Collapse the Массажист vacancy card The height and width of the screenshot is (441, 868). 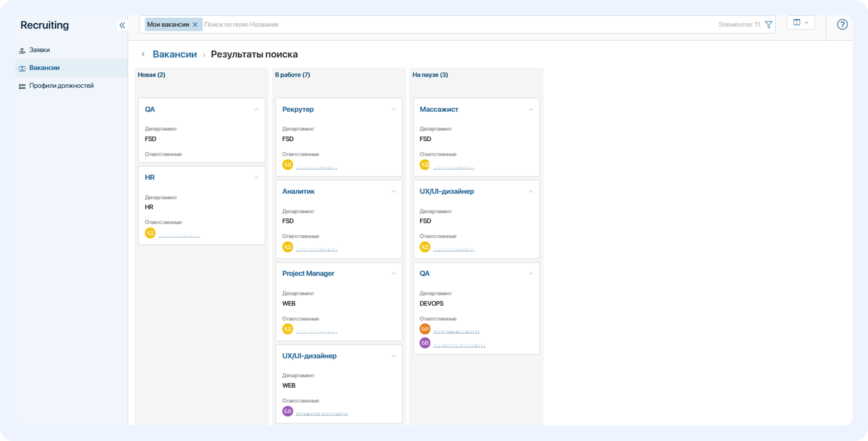point(531,110)
